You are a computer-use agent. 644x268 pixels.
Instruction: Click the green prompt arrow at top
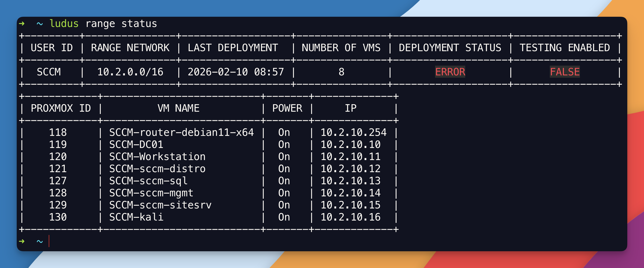click(x=22, y=23)
